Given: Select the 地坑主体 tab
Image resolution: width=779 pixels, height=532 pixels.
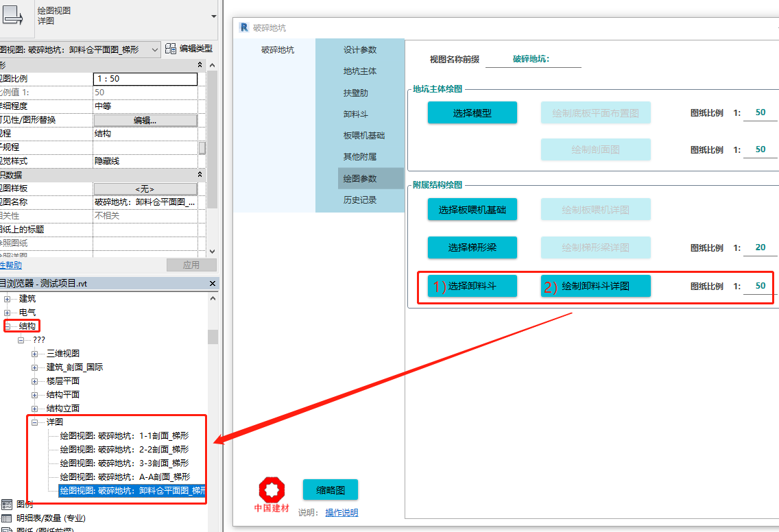Looking at the screenshot, I should click(x=360, y=71).
